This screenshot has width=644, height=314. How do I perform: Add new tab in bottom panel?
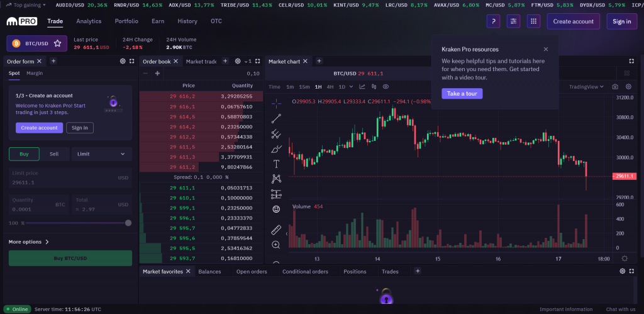(x=418, y=271)
